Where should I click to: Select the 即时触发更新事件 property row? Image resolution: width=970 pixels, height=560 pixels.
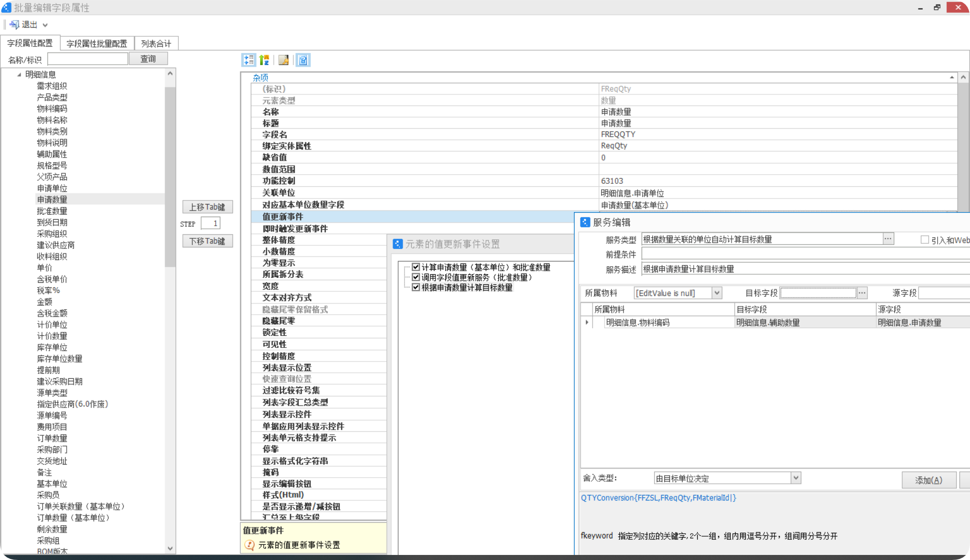pos(412,229)
